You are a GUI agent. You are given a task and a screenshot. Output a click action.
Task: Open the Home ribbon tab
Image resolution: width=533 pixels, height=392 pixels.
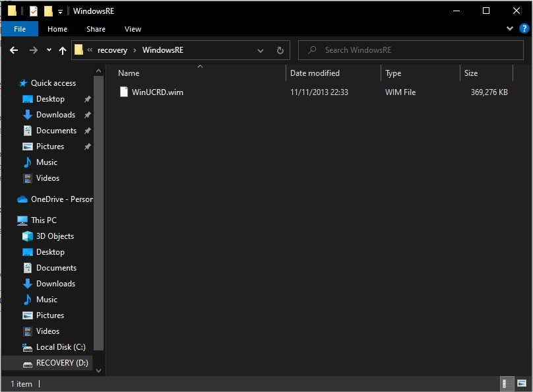[57, 29]
